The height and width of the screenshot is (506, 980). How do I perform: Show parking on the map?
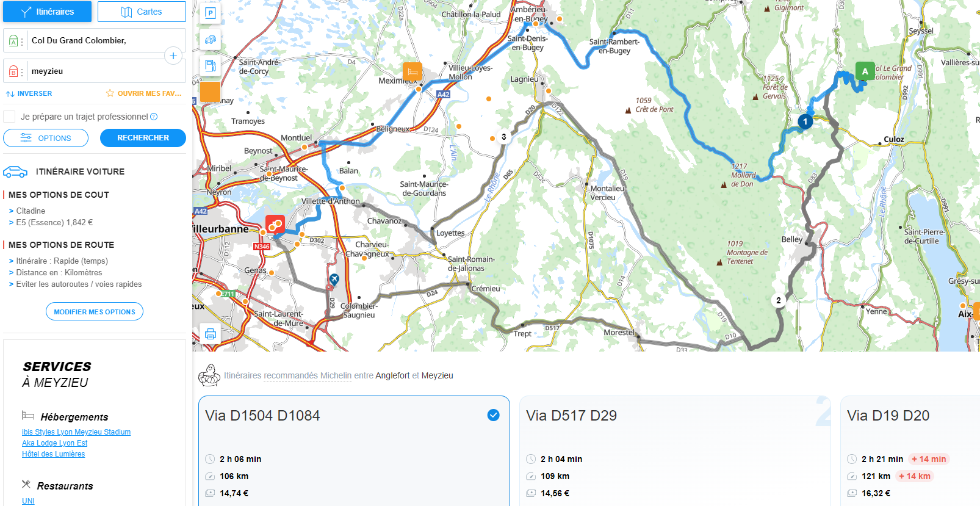211,13
